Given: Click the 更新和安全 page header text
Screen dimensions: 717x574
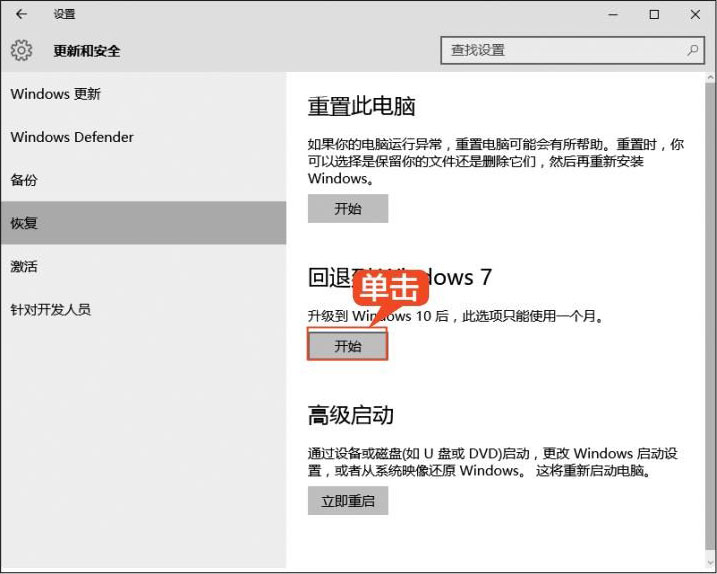Looking at the screenshot, I should [x=87, y=51].
